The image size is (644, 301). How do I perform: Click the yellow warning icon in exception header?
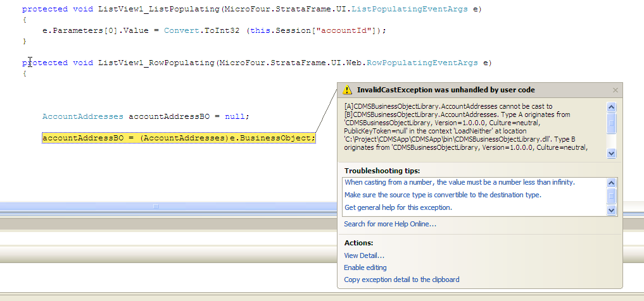348,90
